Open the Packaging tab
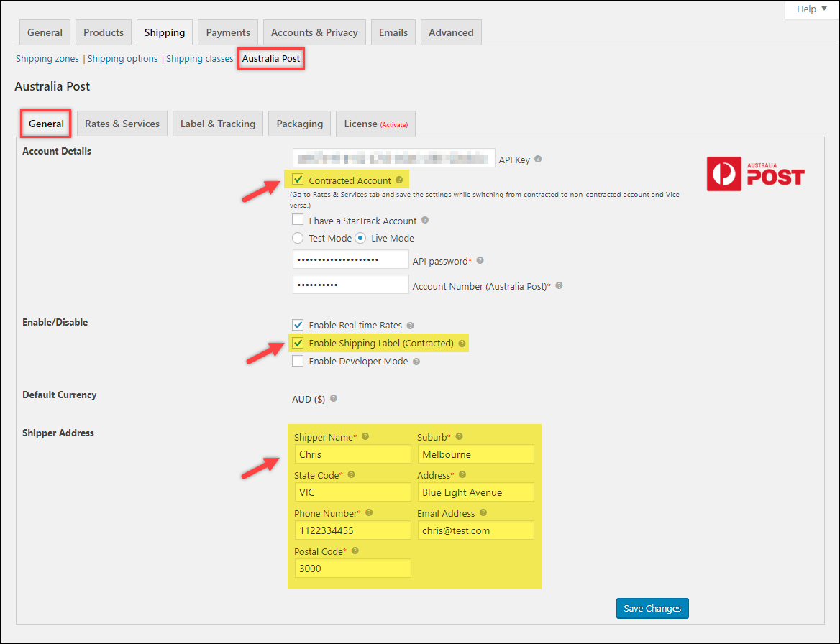 299,123
